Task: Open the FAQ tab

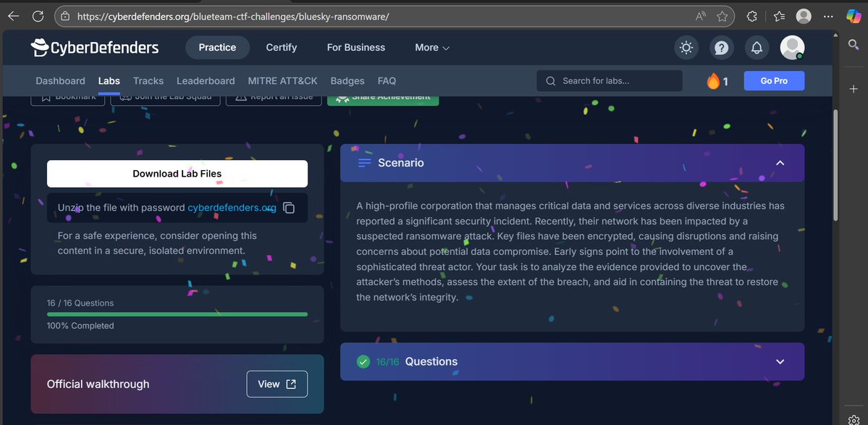Action: point(387,81)
